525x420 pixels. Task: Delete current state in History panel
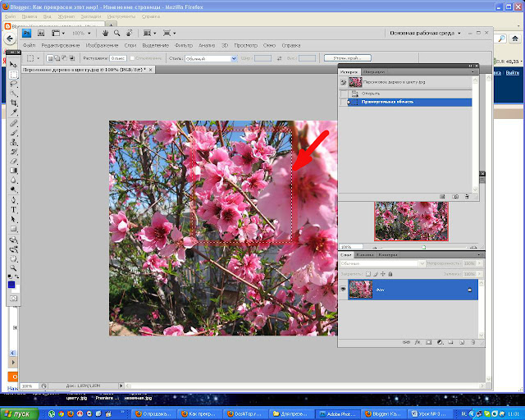467,197
